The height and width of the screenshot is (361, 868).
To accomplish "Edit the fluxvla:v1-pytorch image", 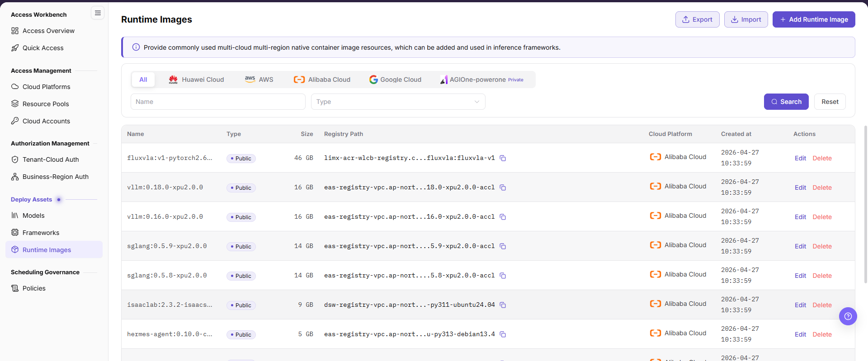I will tap(800, 158).
